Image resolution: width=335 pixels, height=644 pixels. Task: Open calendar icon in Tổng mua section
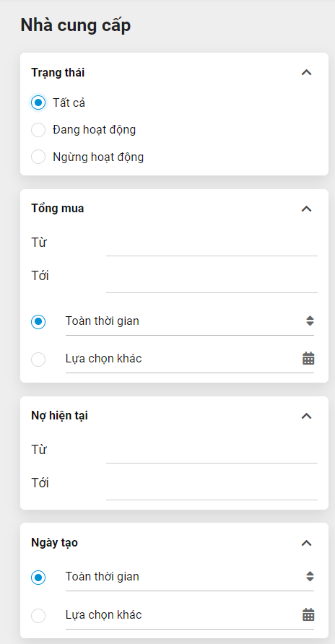308,359
